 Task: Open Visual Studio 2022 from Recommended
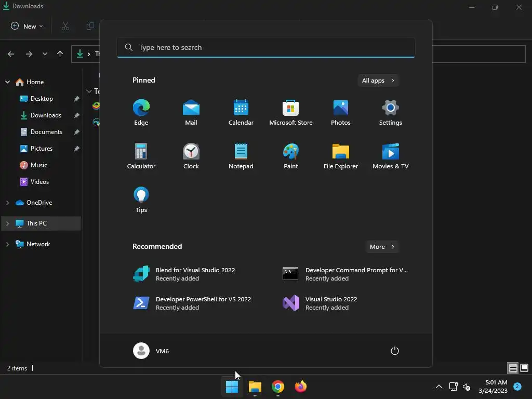(x=345, y=303)
